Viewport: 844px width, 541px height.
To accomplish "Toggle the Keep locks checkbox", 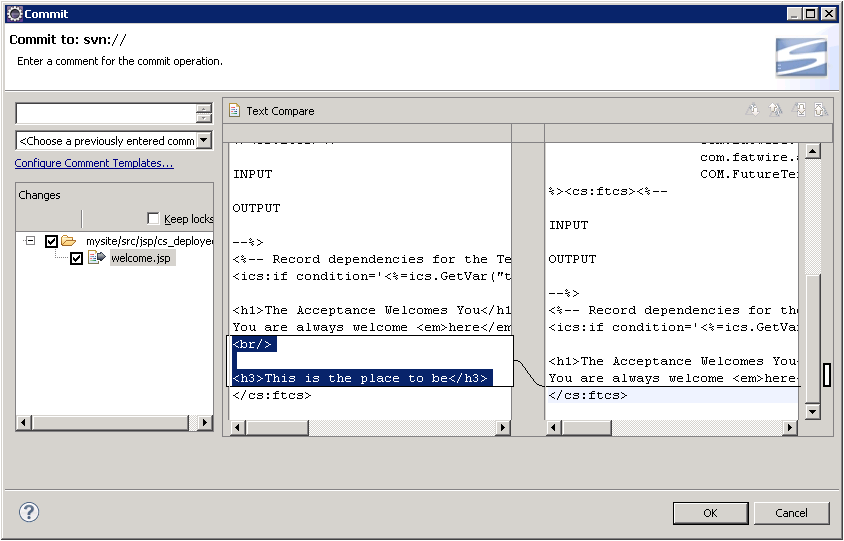I will tap(153, 218).
